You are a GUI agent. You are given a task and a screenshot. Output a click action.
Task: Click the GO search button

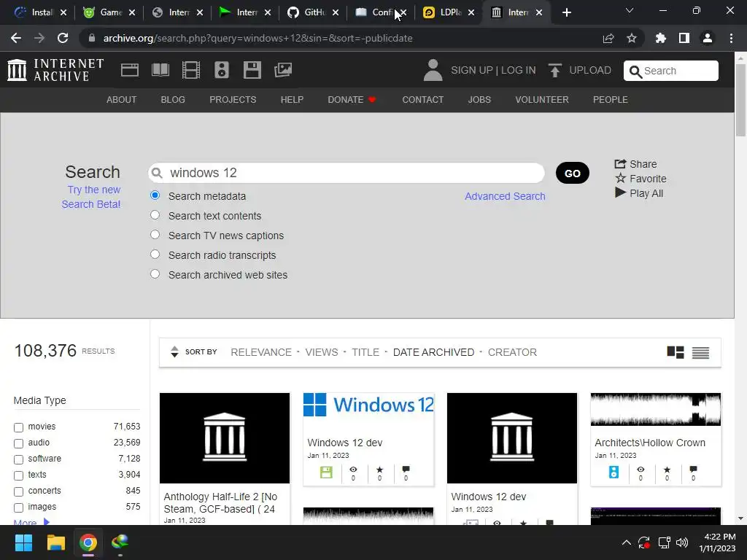click(x=572, y=173)
